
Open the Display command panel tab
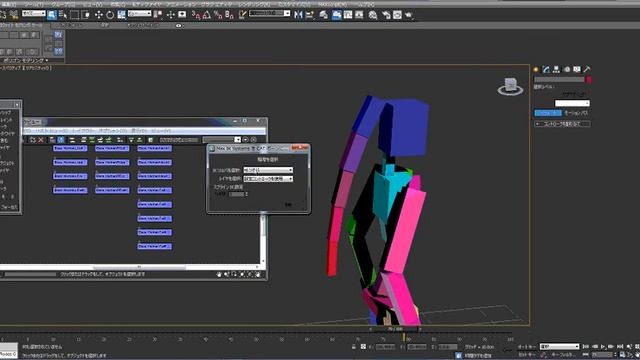pos(577,69)
